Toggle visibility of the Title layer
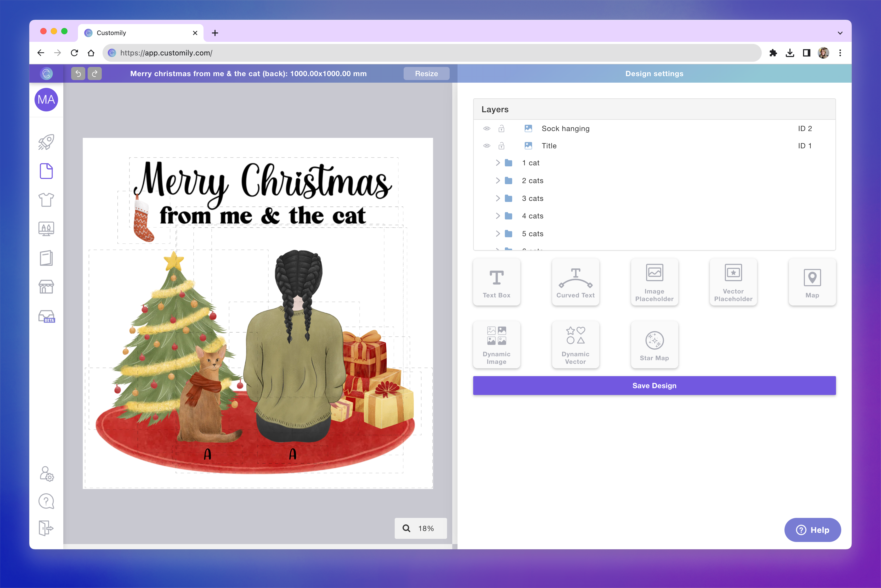Image resolution: width=881 pixels, height=588 pixels. [487, 146]
